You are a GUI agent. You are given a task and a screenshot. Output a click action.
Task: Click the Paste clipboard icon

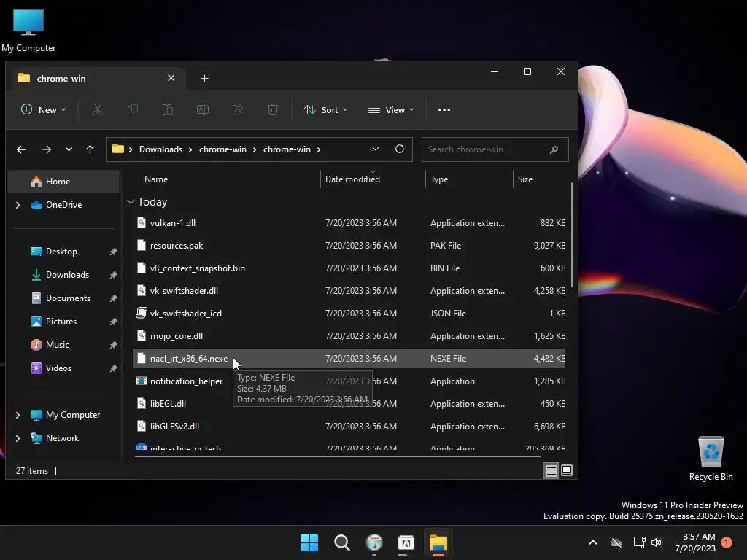(x=168, y=110)
